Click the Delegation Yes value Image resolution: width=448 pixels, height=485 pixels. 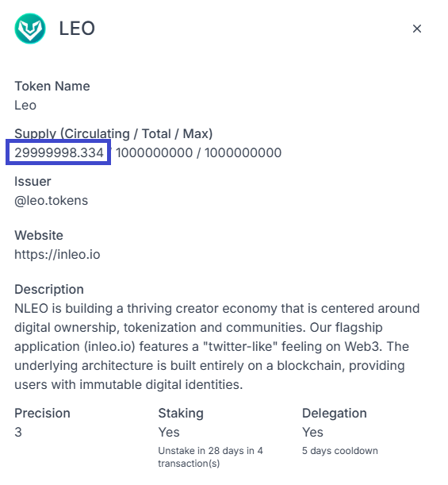(x=312, y=432)
